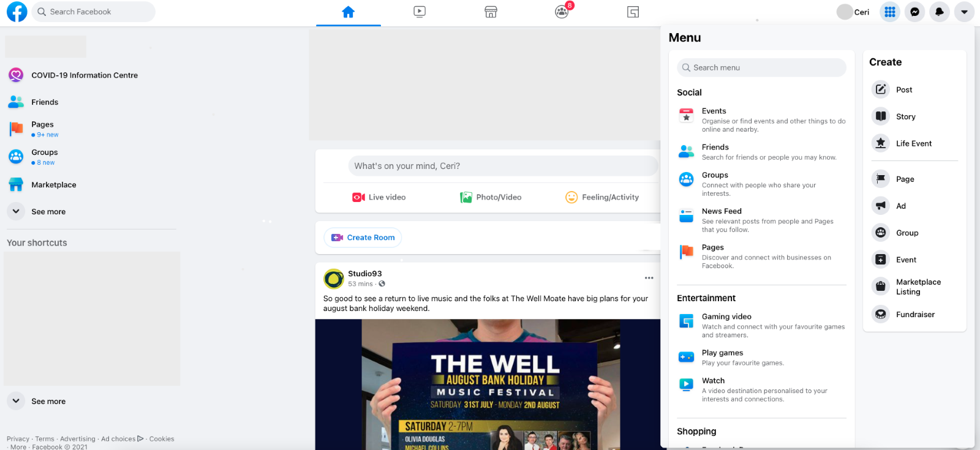Screen dimensions: 980x450
Task: Open the account dropdown arrow
Action: tap(964, 12)
